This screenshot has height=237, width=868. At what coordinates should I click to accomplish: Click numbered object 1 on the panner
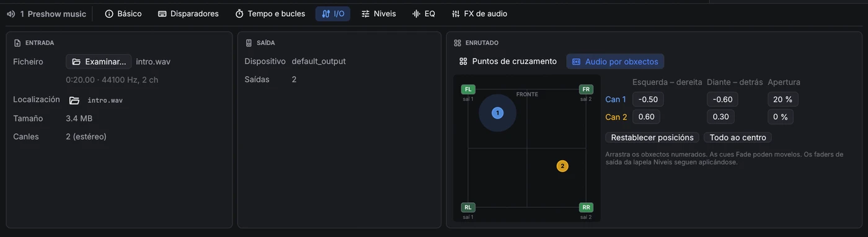click(497, 113)
